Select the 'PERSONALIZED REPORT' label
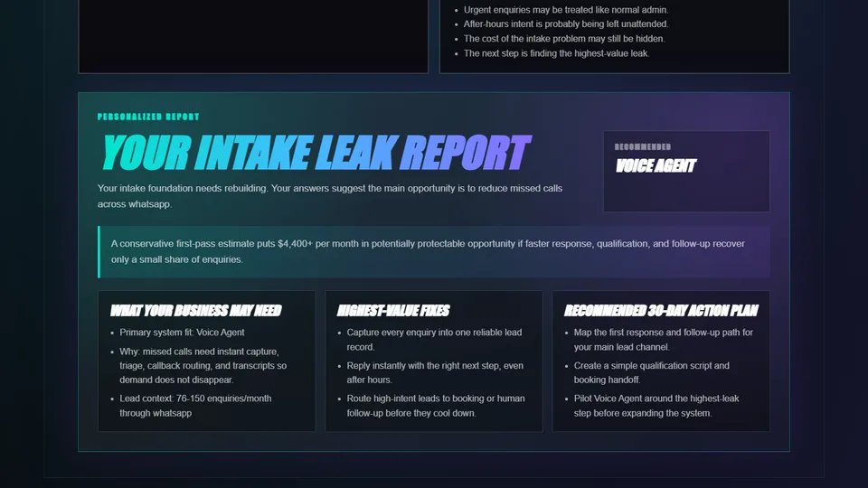 click(x=148, y=117)
